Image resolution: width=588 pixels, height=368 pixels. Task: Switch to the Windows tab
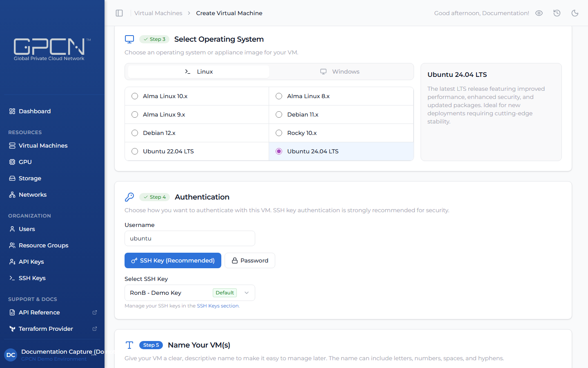(340, 72)
